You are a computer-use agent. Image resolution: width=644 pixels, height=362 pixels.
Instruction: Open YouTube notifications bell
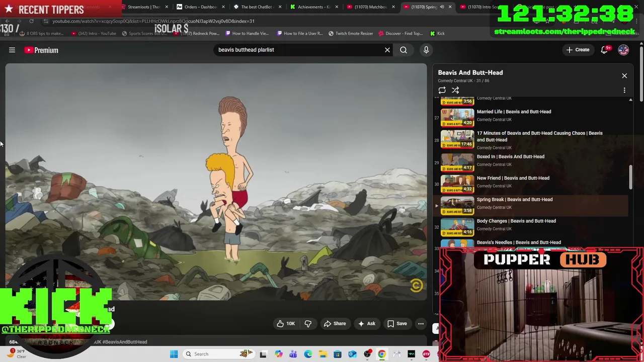(604, 50)
